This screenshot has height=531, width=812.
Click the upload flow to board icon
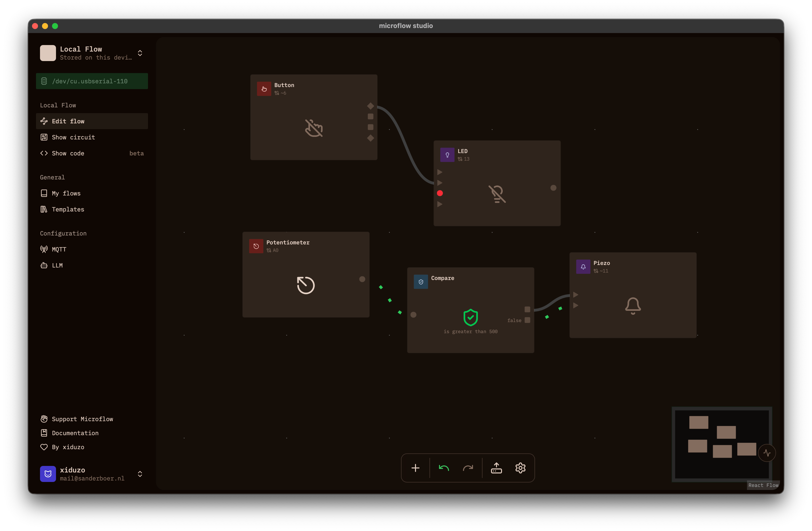tap(496, 468)
